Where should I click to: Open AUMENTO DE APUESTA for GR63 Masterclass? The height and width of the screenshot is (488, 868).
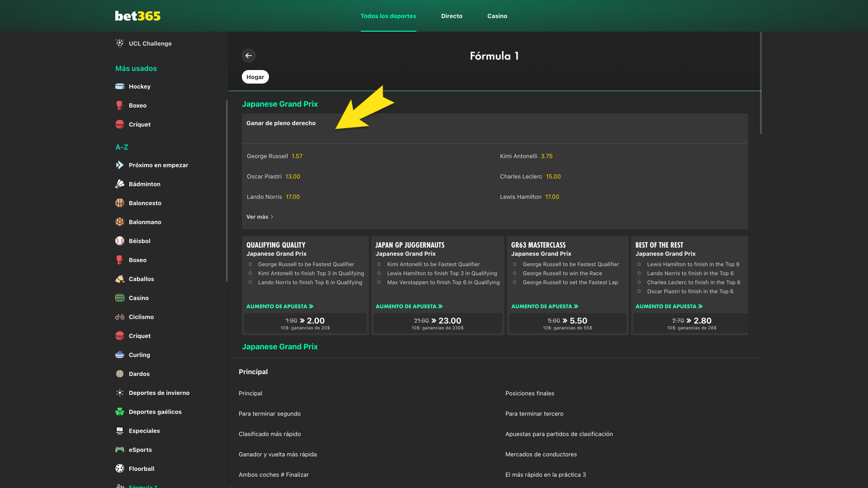(x=545, y=306)
